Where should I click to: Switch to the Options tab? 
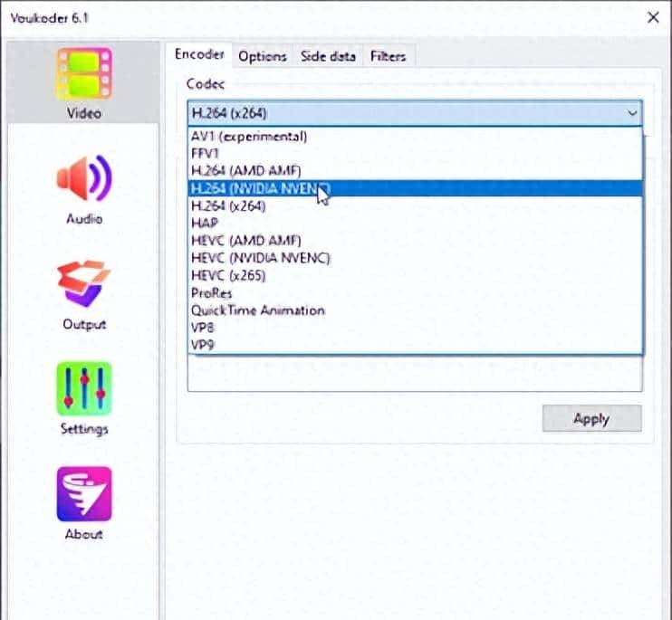tap(263, 56)
